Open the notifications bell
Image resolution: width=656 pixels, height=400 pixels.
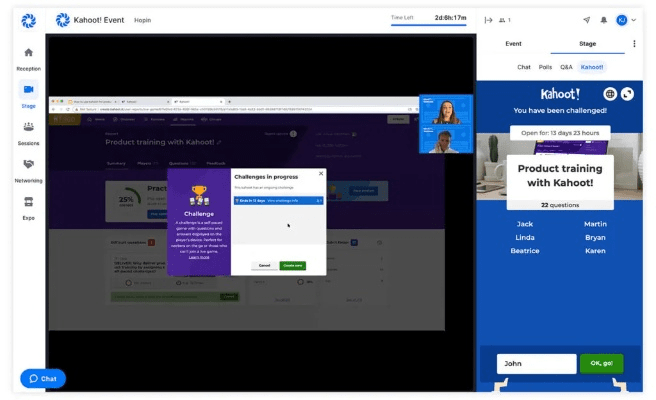click(604, 20)
